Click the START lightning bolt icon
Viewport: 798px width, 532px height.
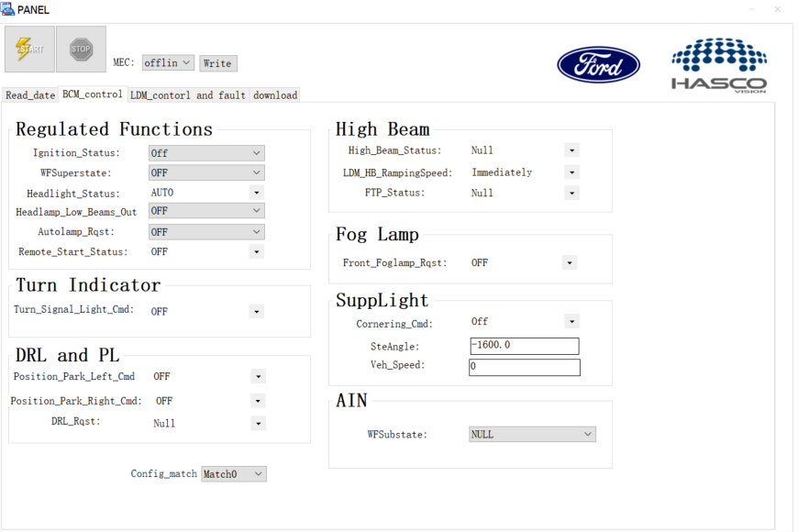coord(29,49)
